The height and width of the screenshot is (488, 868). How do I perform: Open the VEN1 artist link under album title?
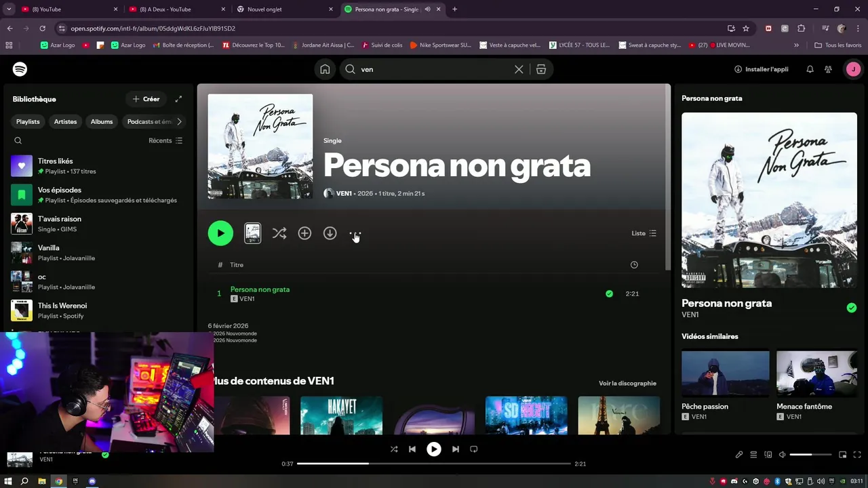coord(344,193)
